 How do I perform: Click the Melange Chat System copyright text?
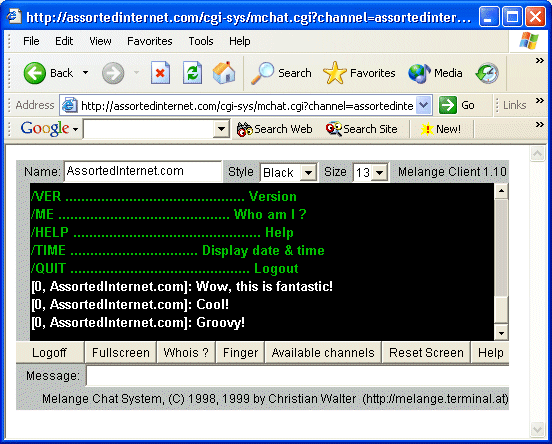275,399
